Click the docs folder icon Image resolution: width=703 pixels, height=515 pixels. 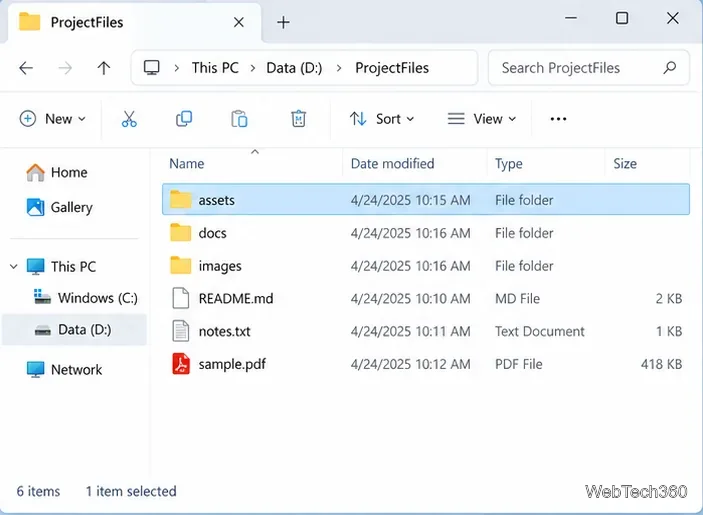[181, 233]
